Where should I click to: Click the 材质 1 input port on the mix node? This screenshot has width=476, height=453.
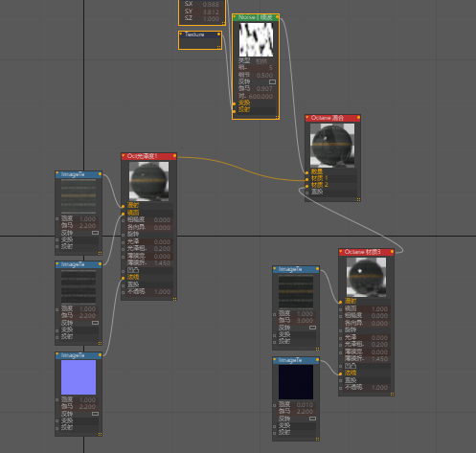click(x=306, y=179)
